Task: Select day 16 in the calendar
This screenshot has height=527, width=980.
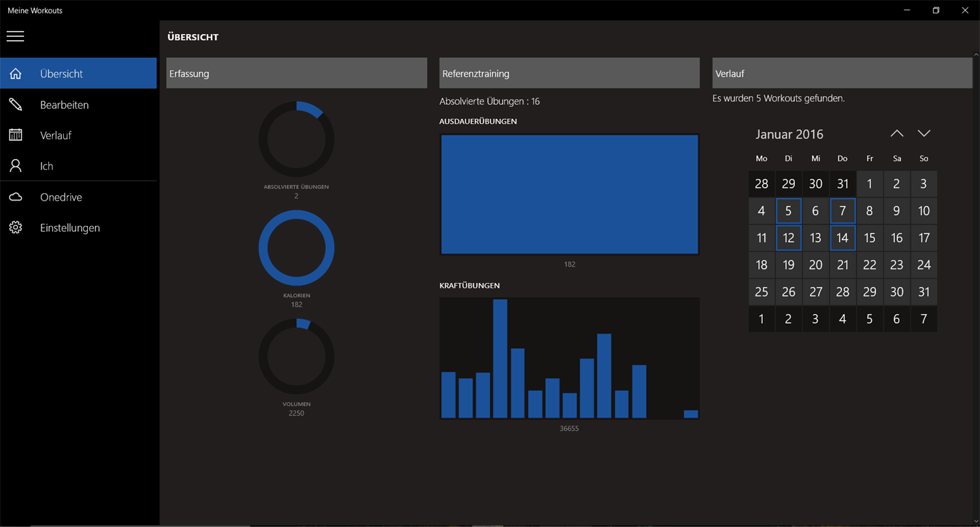Action: tap(897, 238)
